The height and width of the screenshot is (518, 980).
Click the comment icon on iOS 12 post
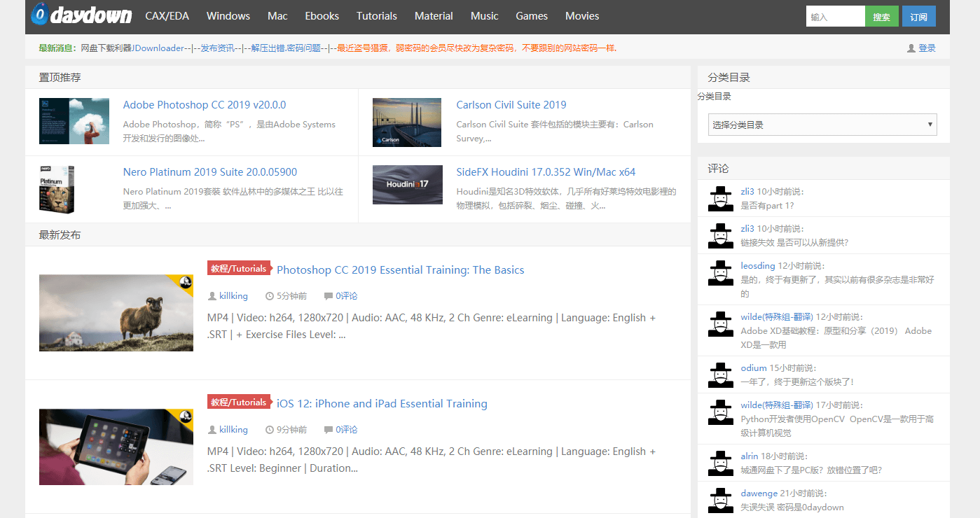pos(329,430)
